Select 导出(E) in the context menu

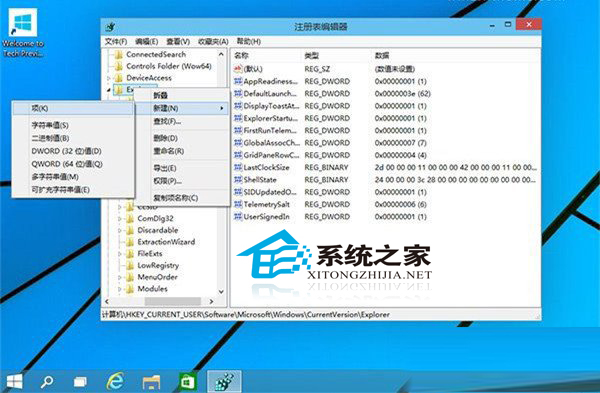tap(181, 168)
